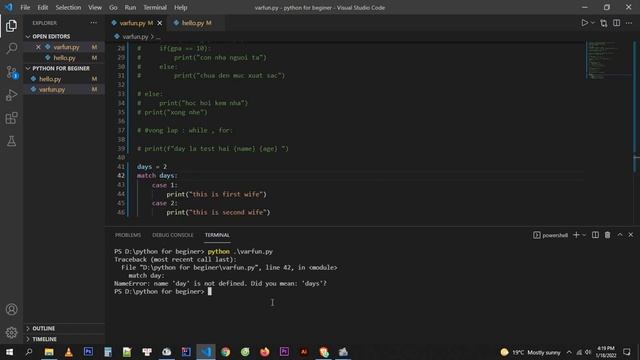
Task: Open Explorer panel ellipsis menu
Action: [94, 23]
